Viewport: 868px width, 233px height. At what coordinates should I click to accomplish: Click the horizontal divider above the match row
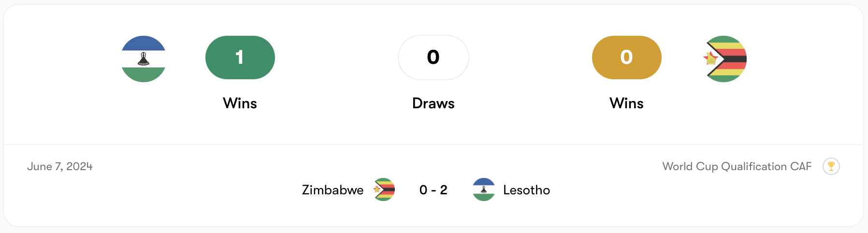point(433,145)
